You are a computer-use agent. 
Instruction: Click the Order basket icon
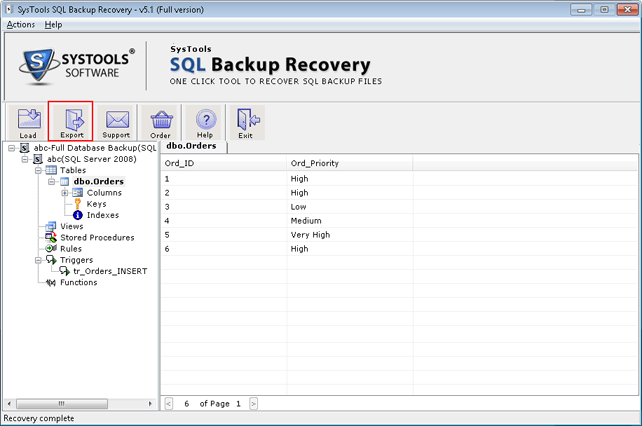tap(161, 122)
